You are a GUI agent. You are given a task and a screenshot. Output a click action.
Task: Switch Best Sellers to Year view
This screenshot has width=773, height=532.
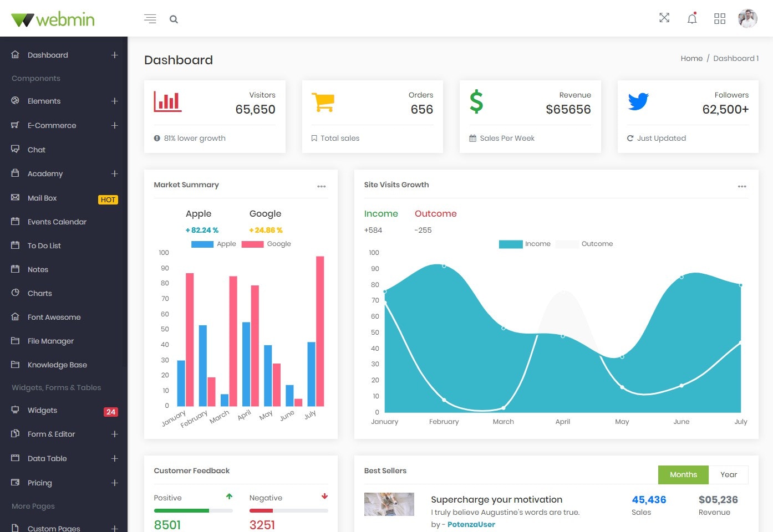click(729, 474)
